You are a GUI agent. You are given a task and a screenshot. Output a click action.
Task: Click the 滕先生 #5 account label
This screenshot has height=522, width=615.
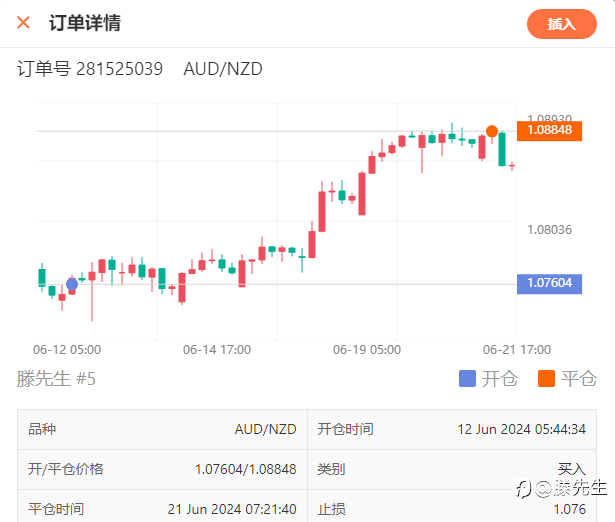56,379
